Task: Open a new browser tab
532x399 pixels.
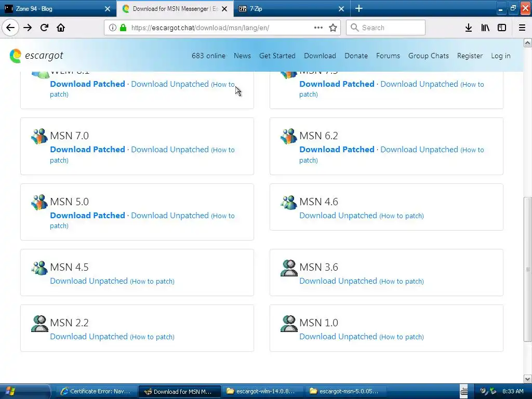Action: coord(358,8)
